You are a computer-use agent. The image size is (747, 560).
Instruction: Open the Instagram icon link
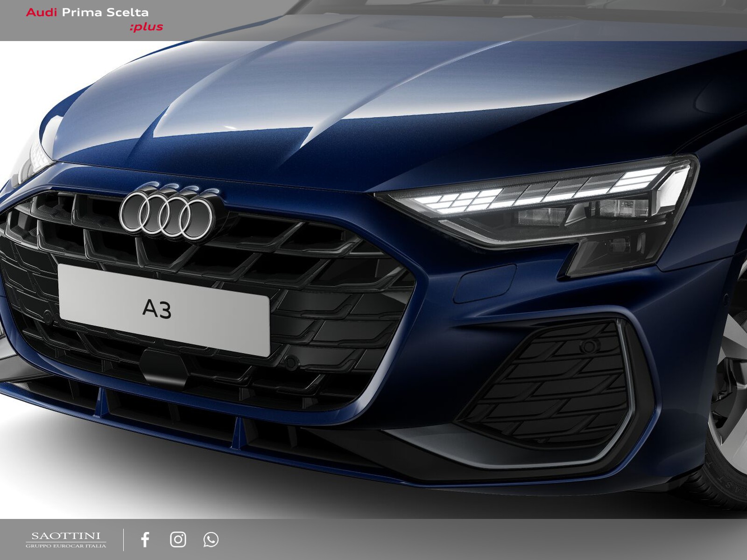coord(178,539)
